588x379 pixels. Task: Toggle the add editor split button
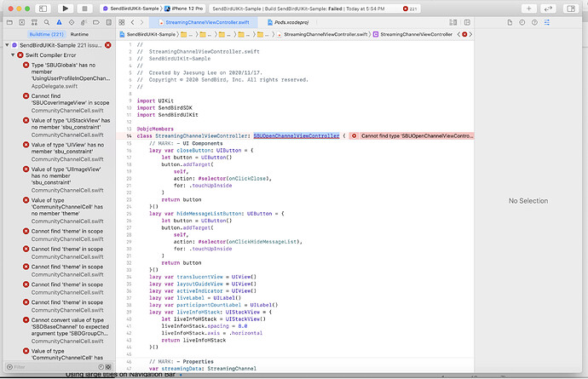465,20
